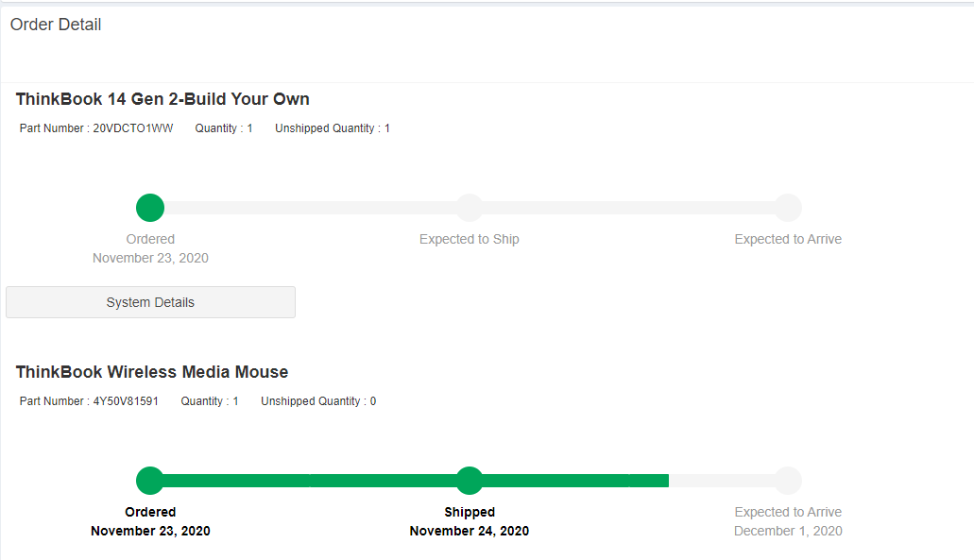The height and width of the screenshot is (560, 974).
Task: Click the December 1, 2020 arrival date
Action: [788, 531]
